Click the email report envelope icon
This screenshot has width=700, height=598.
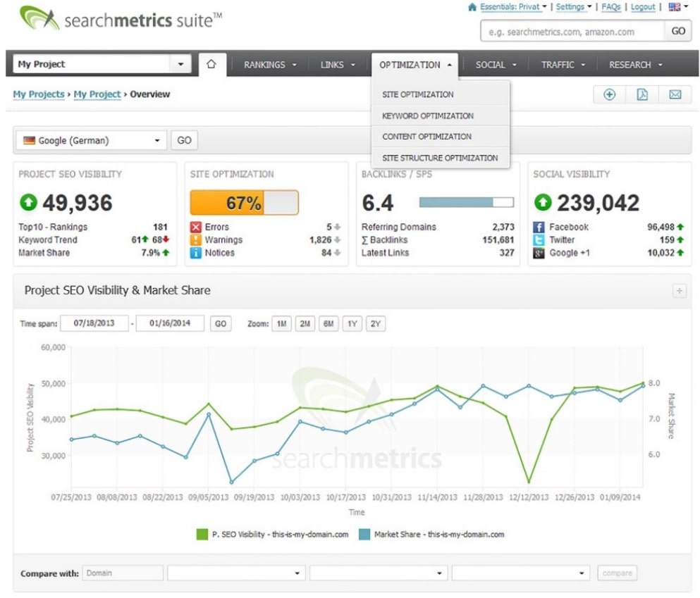[x=675, y=94]
